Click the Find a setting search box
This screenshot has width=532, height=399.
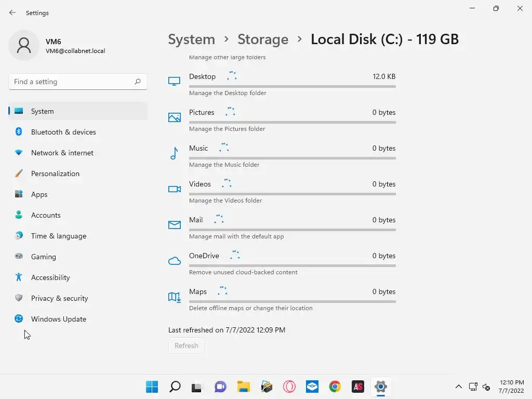73,82
